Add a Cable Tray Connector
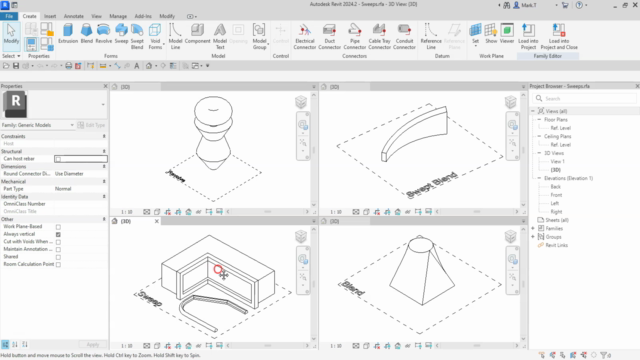Viewport: 640px width, 360px height. pos(379,36)
